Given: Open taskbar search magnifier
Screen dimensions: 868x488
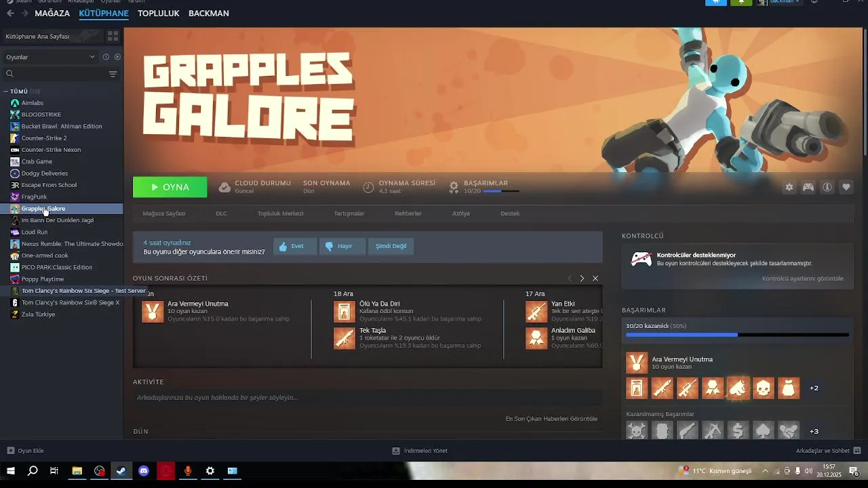Looking at the screenshot, I should point(33,471).
